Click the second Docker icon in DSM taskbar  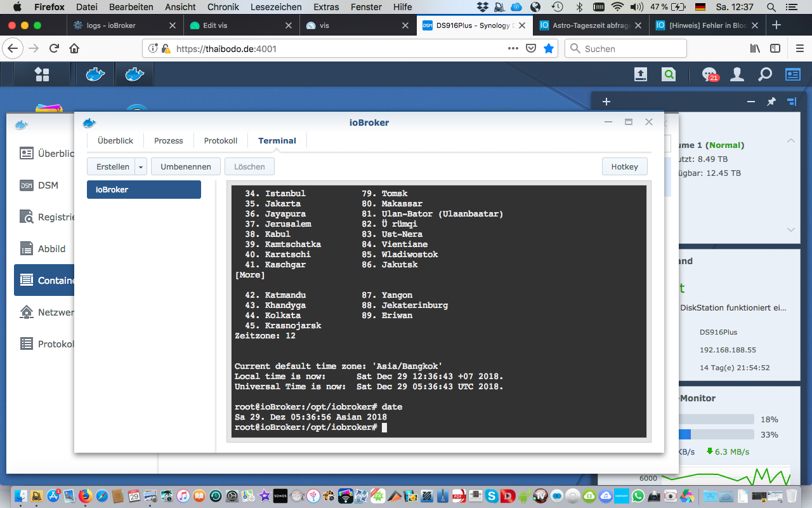coord(134,74)
